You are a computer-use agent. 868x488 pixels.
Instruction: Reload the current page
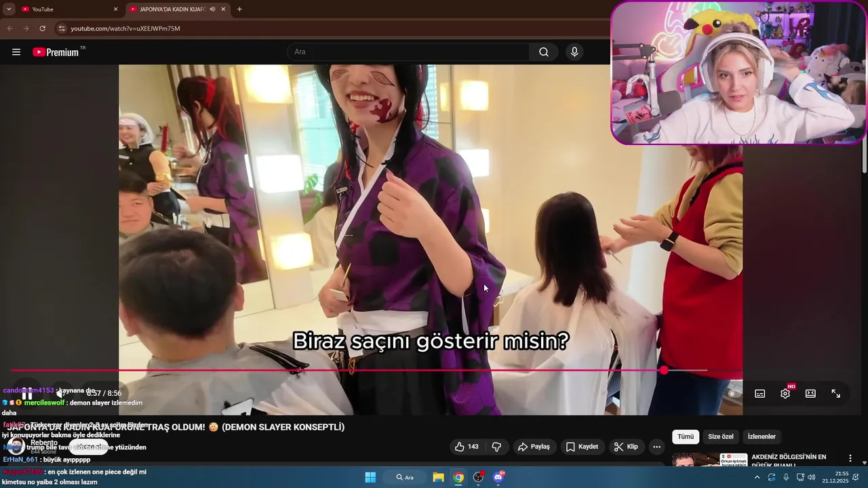pos(42,28)
